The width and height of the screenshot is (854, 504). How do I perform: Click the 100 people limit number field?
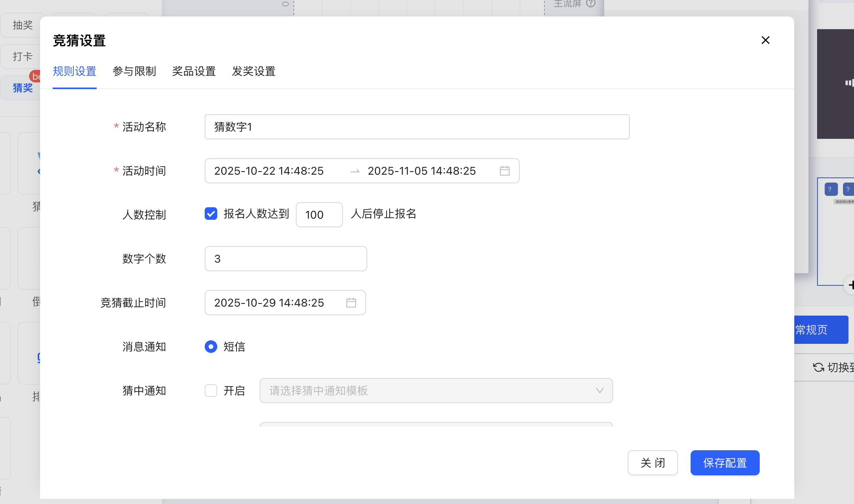319,215
